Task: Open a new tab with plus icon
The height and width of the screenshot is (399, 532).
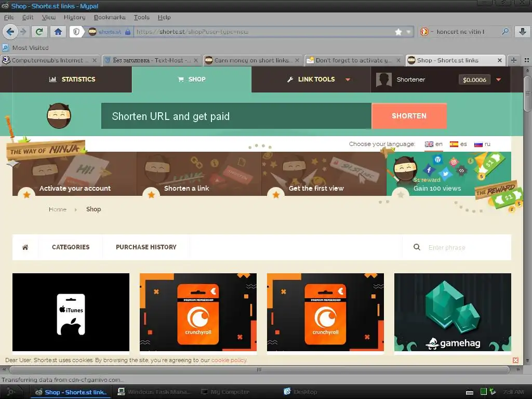Action: click(x=514, y=60)
